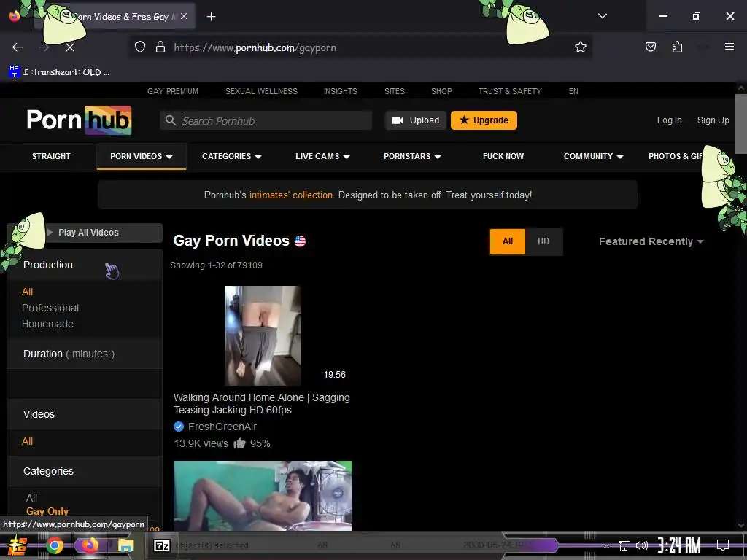Open the extensions puzzle icon
747x560 pixels.
pos(677,47)
